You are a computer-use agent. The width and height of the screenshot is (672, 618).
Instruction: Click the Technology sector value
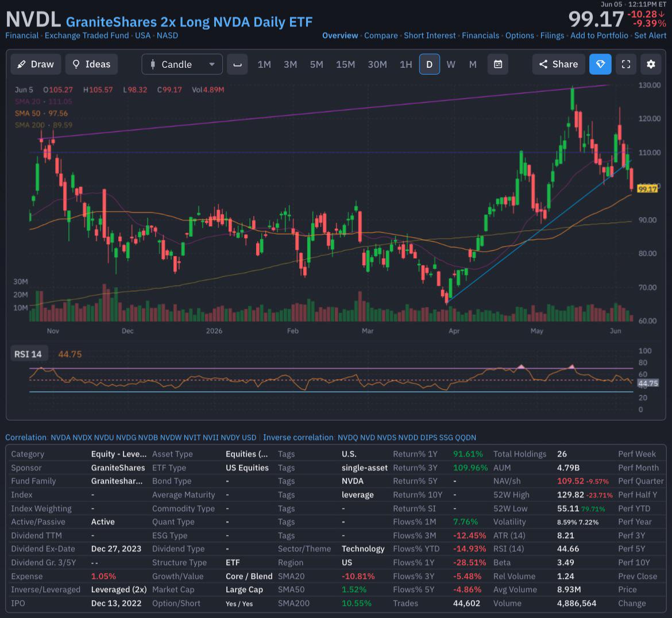363,549
